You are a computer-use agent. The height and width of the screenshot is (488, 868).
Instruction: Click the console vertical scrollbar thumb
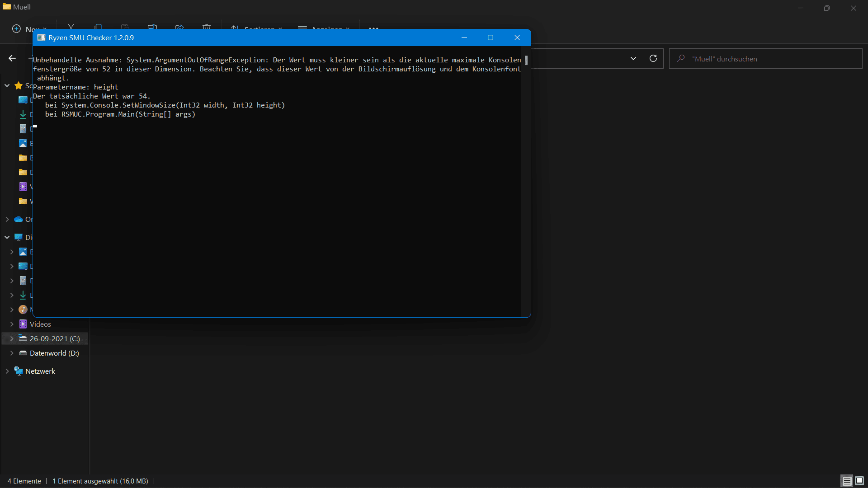click(x=526, y=60)
